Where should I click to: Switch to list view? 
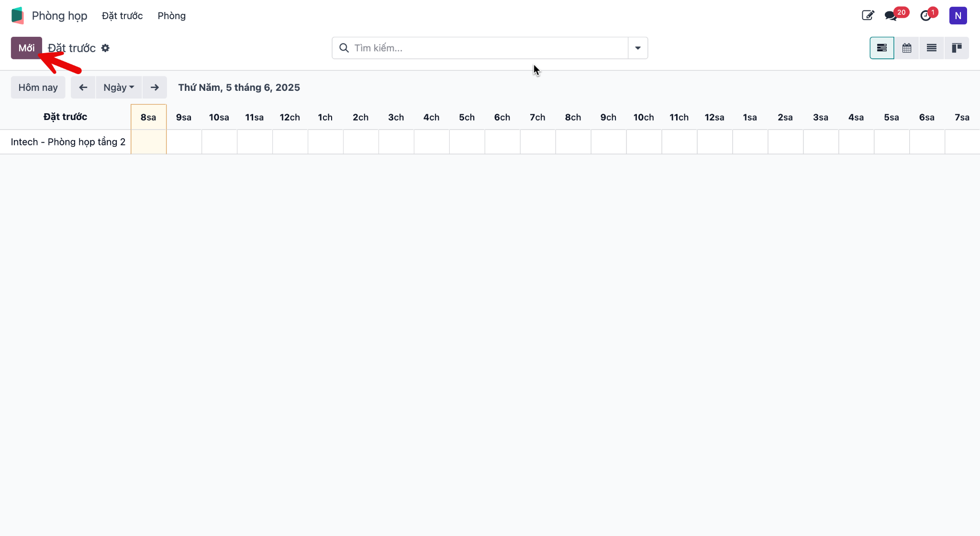pos(932,48)
